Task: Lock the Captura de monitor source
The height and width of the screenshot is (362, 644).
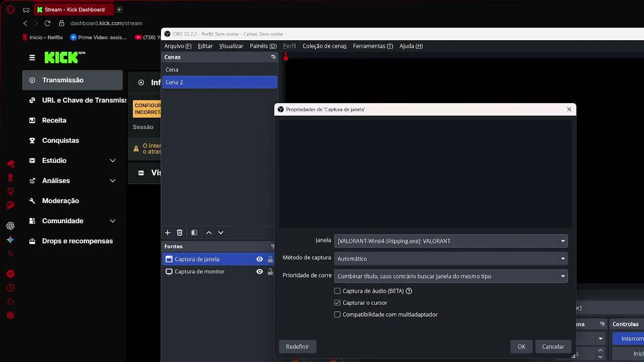Action: pyautogui.click(x=270, y=271)
